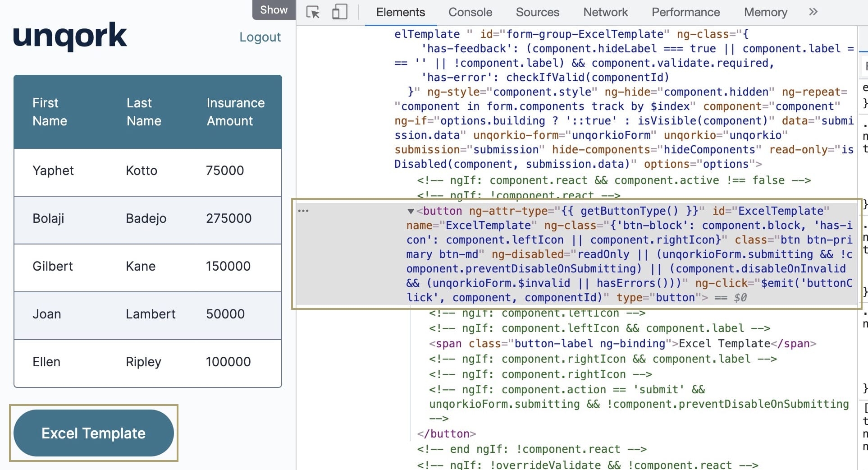Collapse the ExcelTemplate button node triangle
868x470 pixels.
point(411,211)
